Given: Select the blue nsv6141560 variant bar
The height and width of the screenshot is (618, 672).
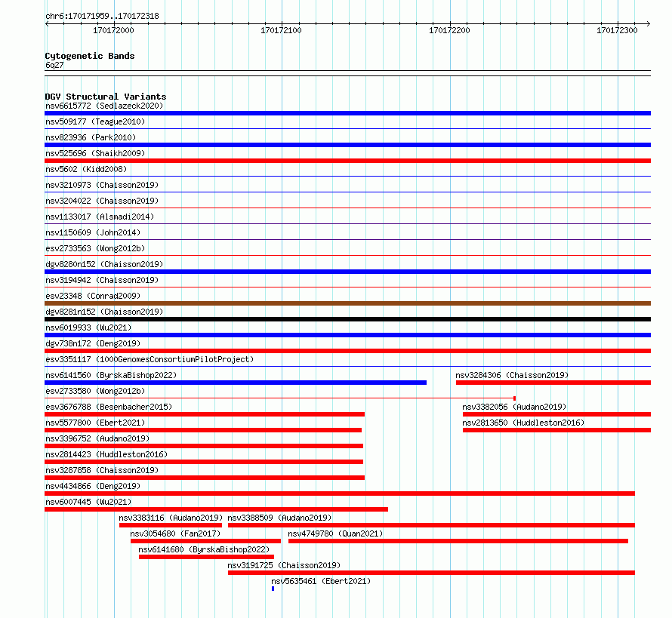Looking at the screenshot, I should click(236, 383).
